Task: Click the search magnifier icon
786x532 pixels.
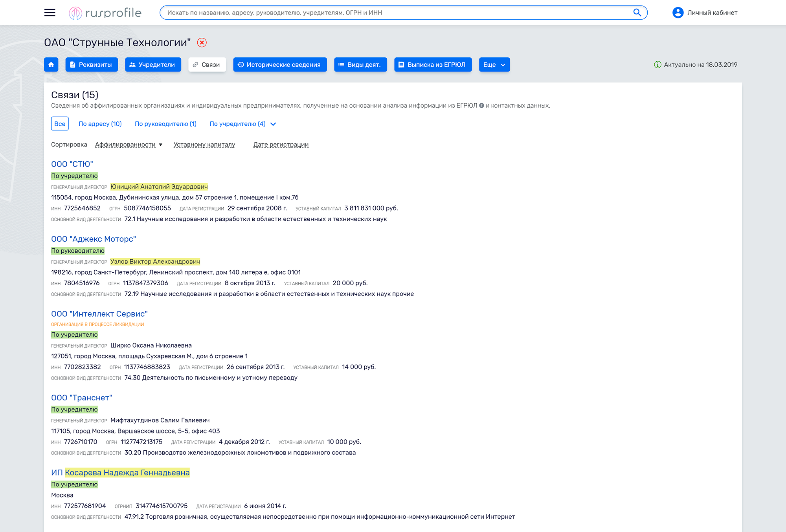Action: 637,13
